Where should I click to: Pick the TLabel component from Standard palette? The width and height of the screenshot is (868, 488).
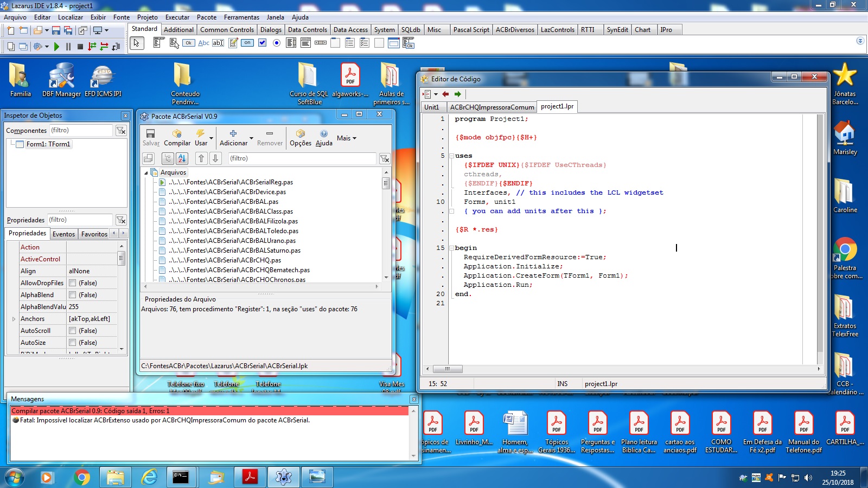pos(203,43)
